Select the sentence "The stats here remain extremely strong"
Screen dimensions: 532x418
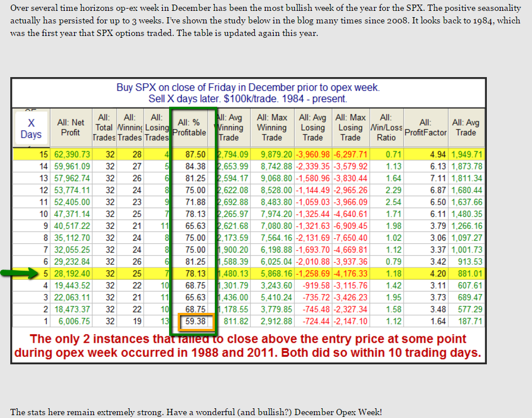click(196, 412)
